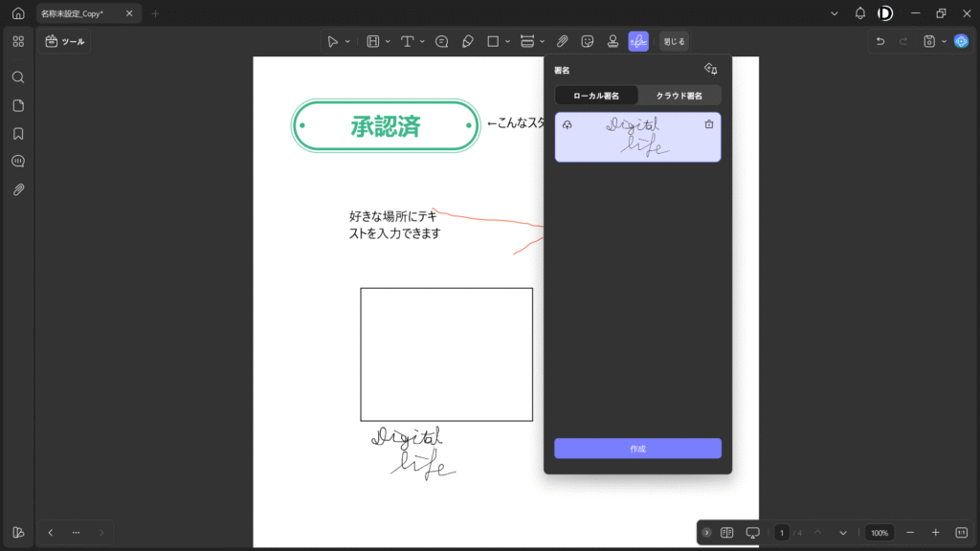This screenshot has width=980, height=551.
Task: Click the 閉じる button in the toolbar
Action: (x=674, y=41)
